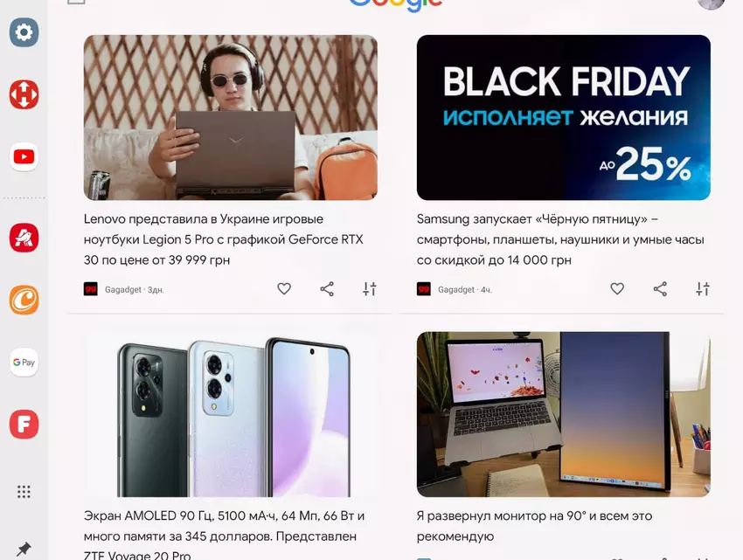Screen dimensions: 743x560
Task: Open the red Auchan bird app icon
Action: [x=24, y=238]
